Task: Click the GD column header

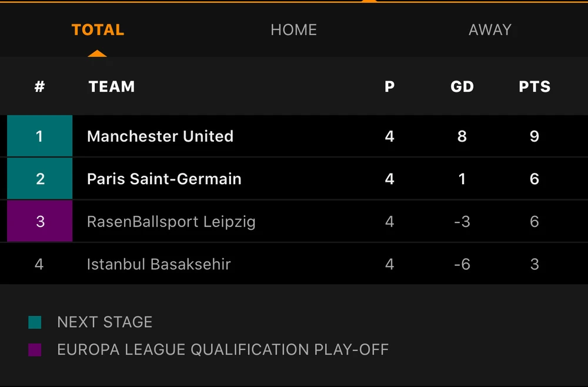Action: [462, 87]
